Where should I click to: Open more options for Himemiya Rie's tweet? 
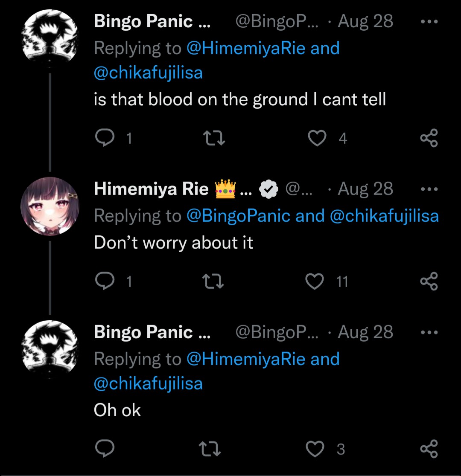(429, 189)
